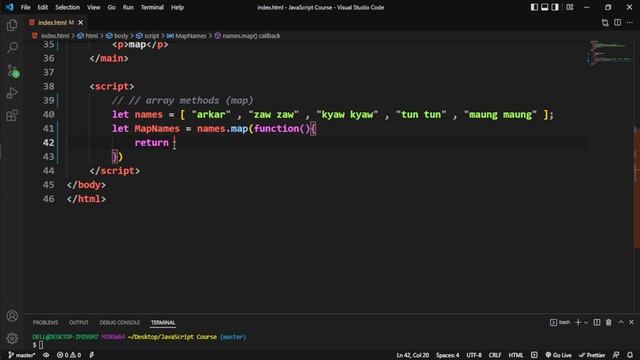
Task: Open Source Control view in activity bar
Action: click(x=12, y=71)
